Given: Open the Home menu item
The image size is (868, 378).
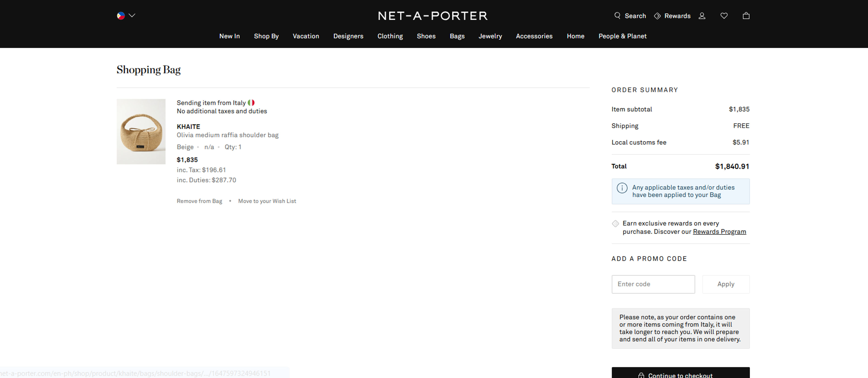Looking at the screenshot, I should 575,36.
